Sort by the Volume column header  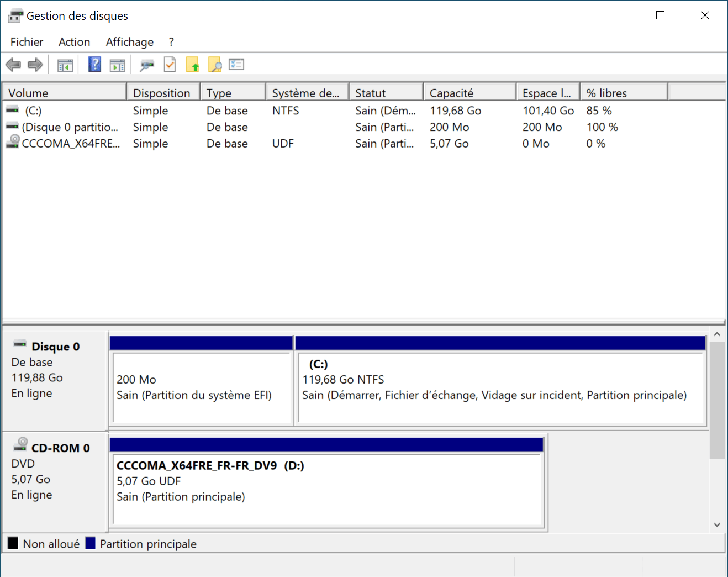tap(65, 93)
